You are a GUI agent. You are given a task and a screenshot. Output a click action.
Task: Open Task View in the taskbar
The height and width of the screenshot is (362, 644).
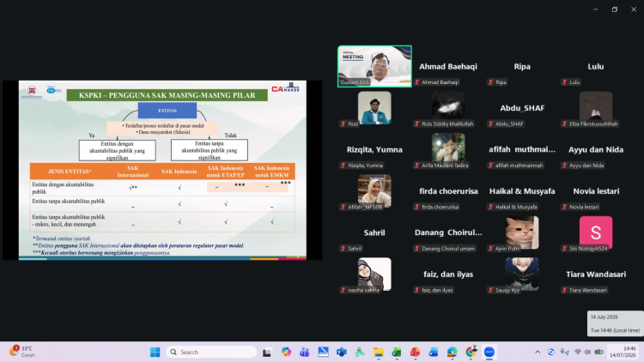click(x=267, y=352)
